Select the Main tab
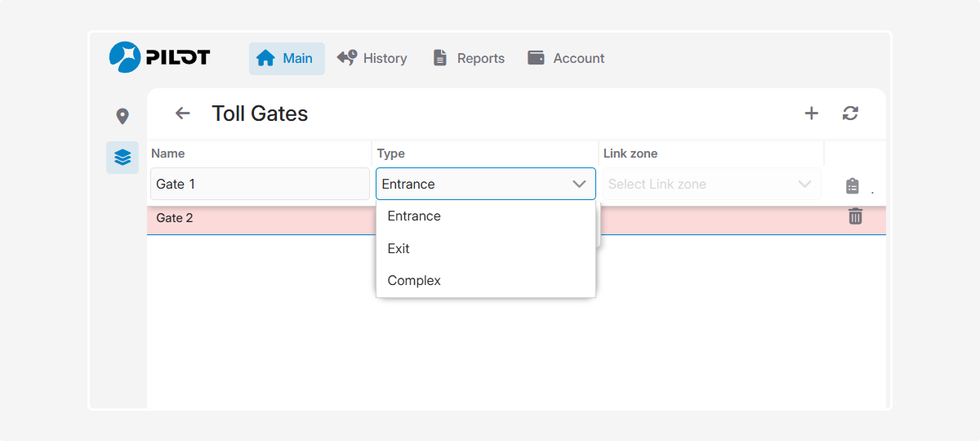Image resolution: width=980 pixels, height=441 pixels. [x=286, y=58]
